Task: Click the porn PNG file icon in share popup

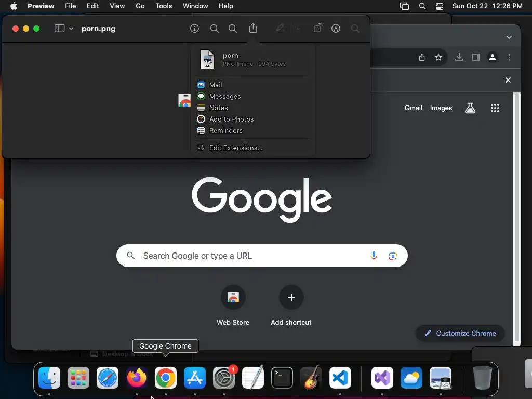Action: [207, 59]
